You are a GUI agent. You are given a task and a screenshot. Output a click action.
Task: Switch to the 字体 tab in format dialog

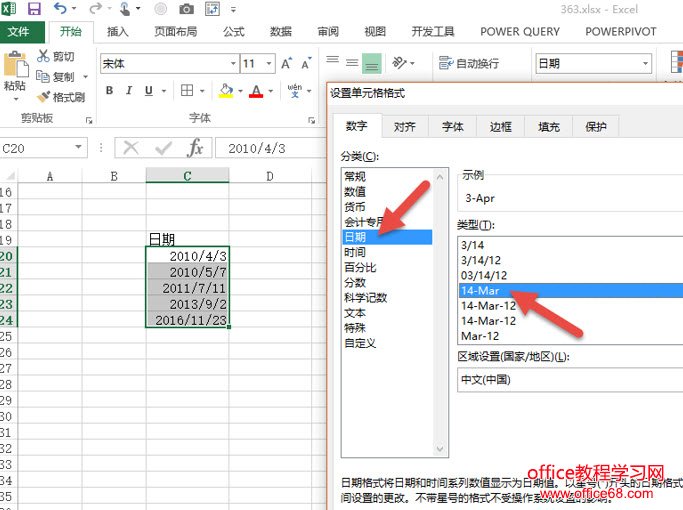coord(453,127)
